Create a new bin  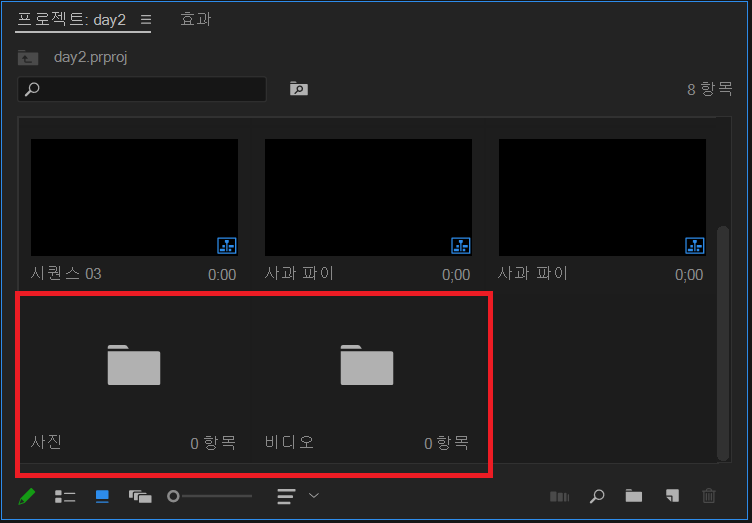click(634, 496)
